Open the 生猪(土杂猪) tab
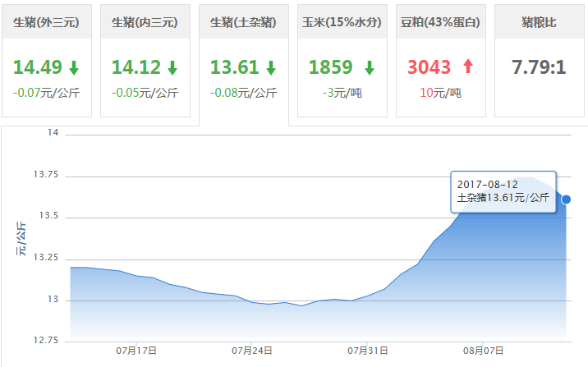 [243, 22]
